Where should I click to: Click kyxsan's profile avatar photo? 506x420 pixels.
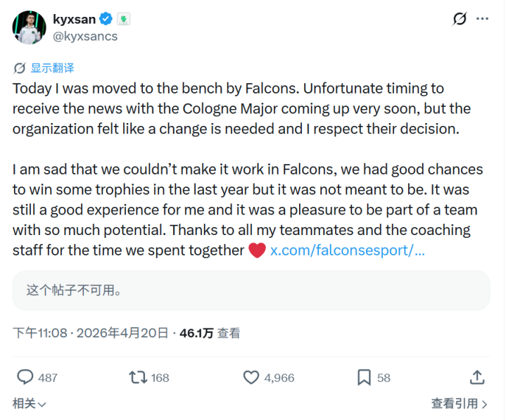27,26
